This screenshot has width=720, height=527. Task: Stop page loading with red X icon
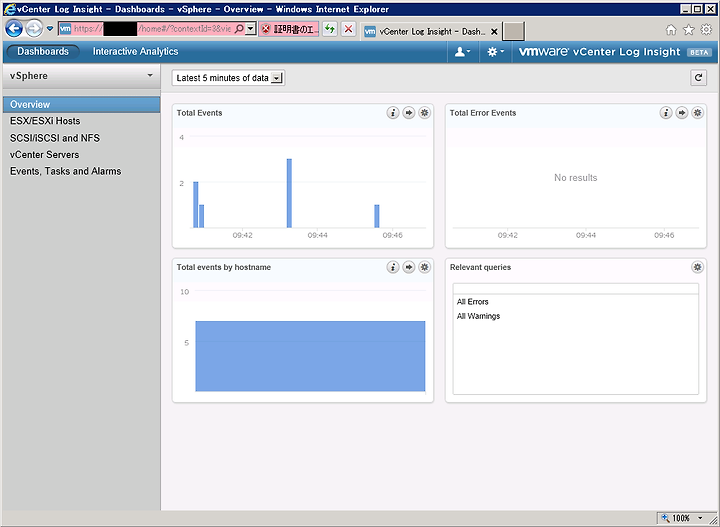[x=349, y=29]
